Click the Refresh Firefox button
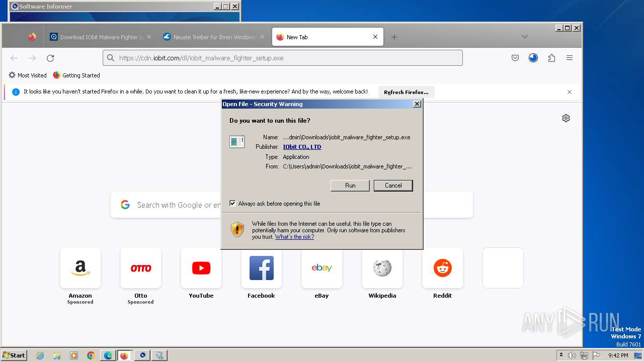The height and width of the screenshot is (362, 644). pos(406,92)
